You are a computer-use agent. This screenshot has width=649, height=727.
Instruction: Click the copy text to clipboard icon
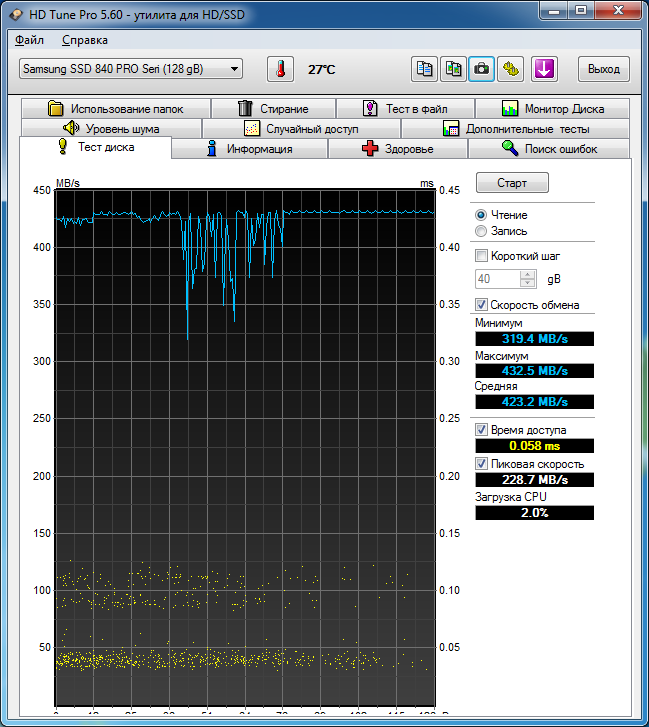(425, 69)
